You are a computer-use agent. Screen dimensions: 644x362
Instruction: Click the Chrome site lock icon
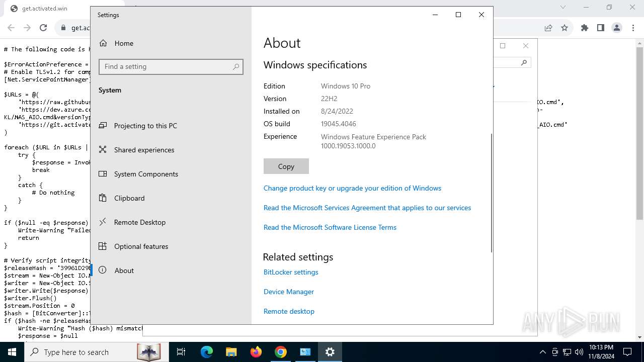point(63,28)
